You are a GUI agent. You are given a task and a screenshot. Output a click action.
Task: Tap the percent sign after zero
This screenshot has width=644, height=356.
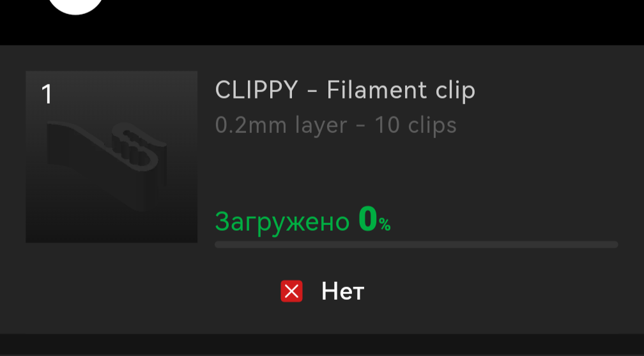tap(385, 224)
